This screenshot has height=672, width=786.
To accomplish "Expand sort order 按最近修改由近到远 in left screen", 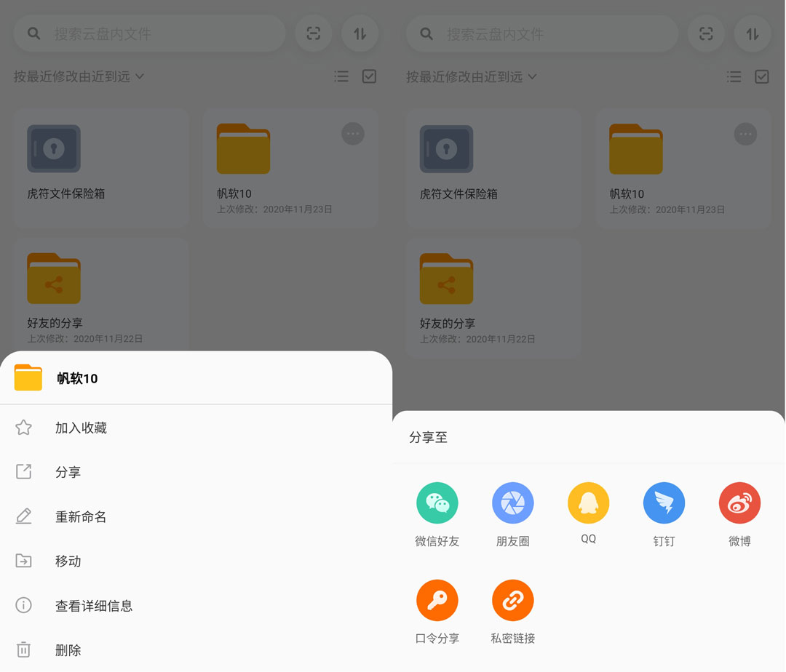I will [x=79, y=76].
